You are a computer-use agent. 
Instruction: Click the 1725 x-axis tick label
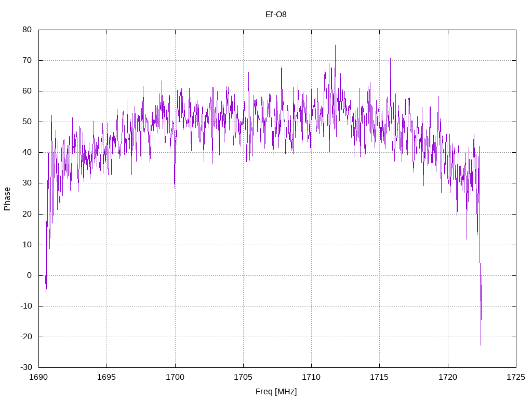click(516, 377)
